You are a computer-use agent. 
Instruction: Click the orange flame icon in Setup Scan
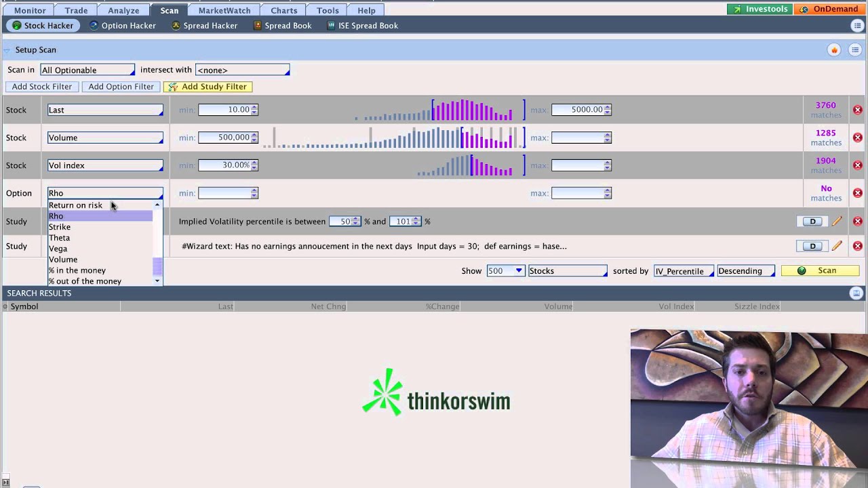click(x=834, y=49)
